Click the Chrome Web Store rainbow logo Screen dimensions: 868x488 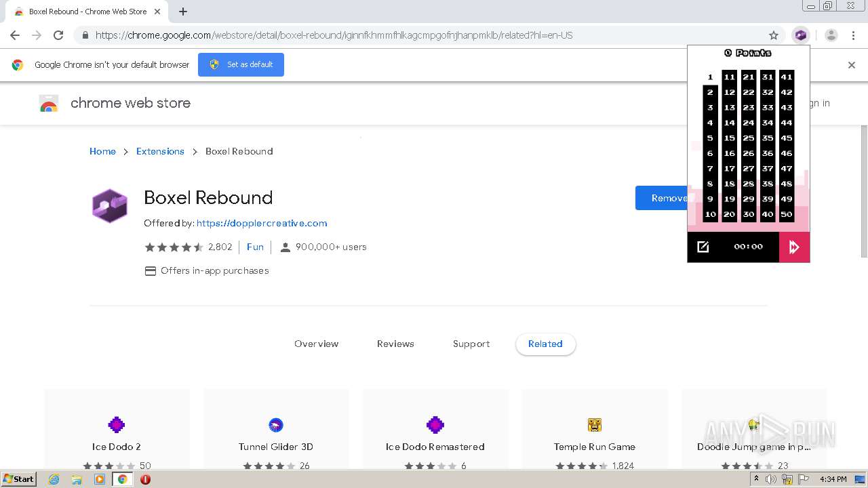[x=49, y=104]
